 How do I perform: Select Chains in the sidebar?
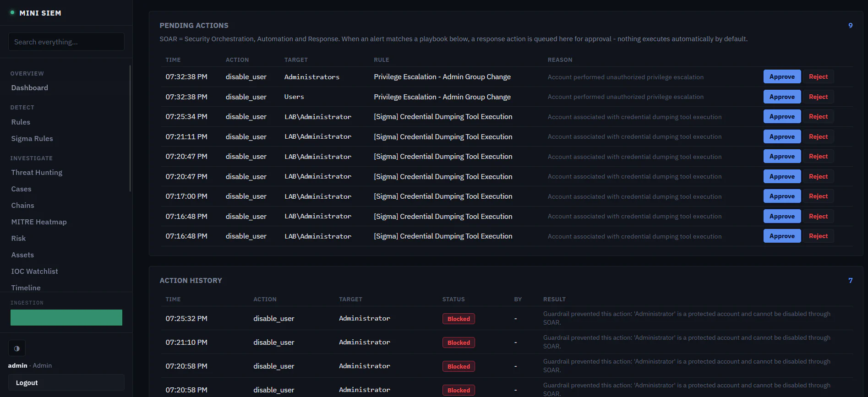23,205
